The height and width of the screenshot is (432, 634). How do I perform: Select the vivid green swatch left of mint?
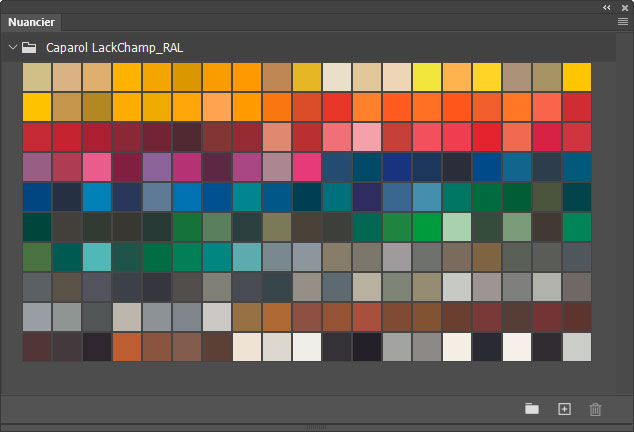[427, 227]
